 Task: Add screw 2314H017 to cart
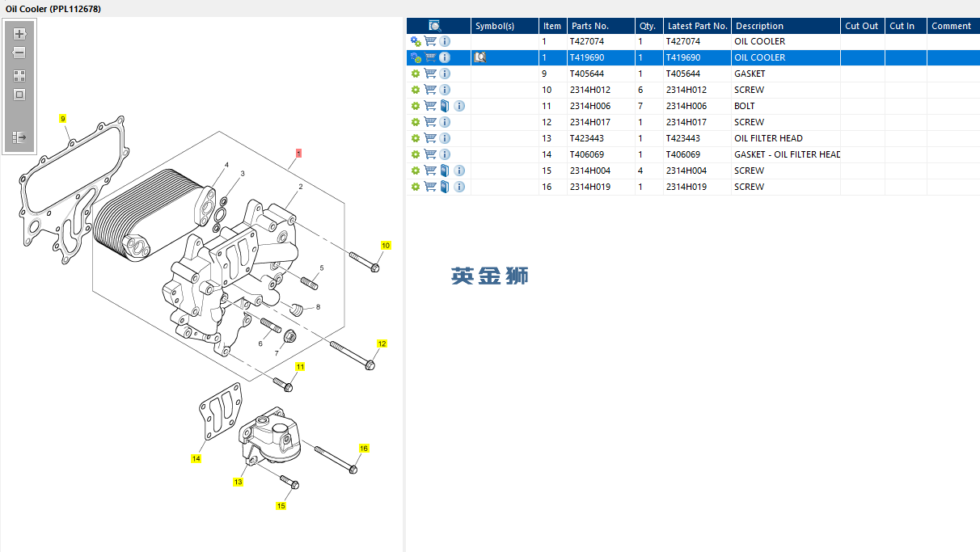point(430,122)
